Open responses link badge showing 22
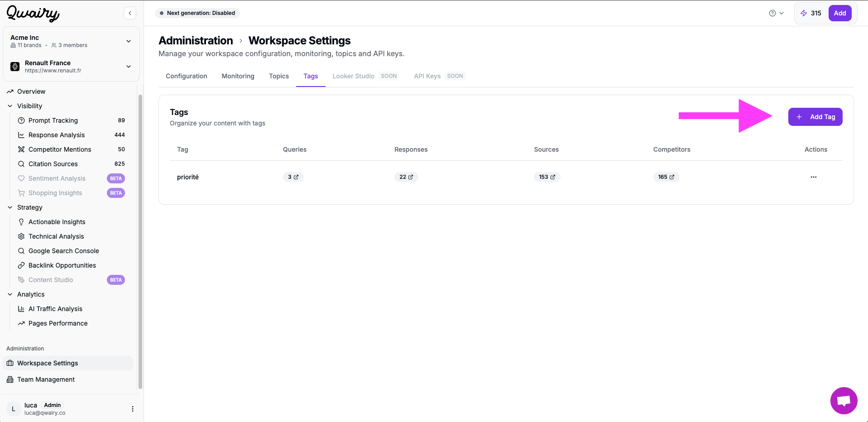The image size is (868, 422). [406, 177]
